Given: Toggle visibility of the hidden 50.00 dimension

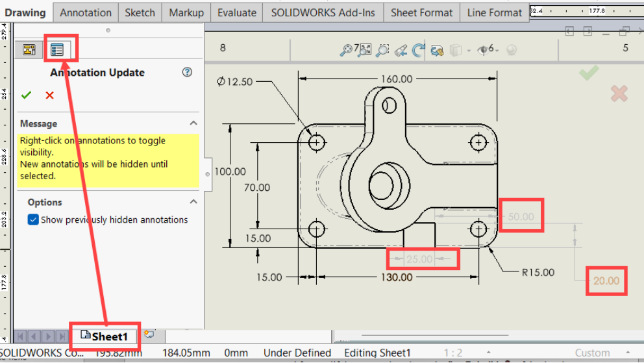Looking at the screenshot, I should point(520,217).
